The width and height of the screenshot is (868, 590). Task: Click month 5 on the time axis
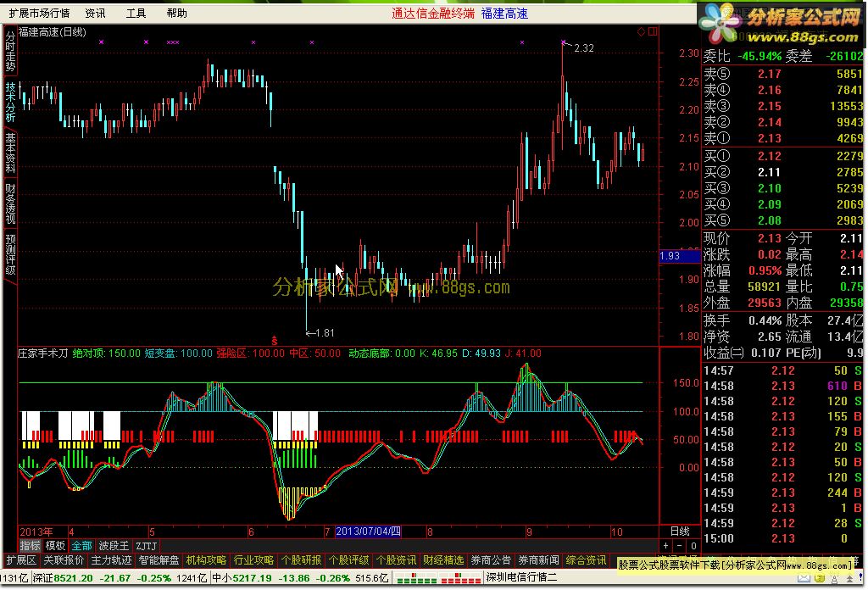(x=152, y=532)
